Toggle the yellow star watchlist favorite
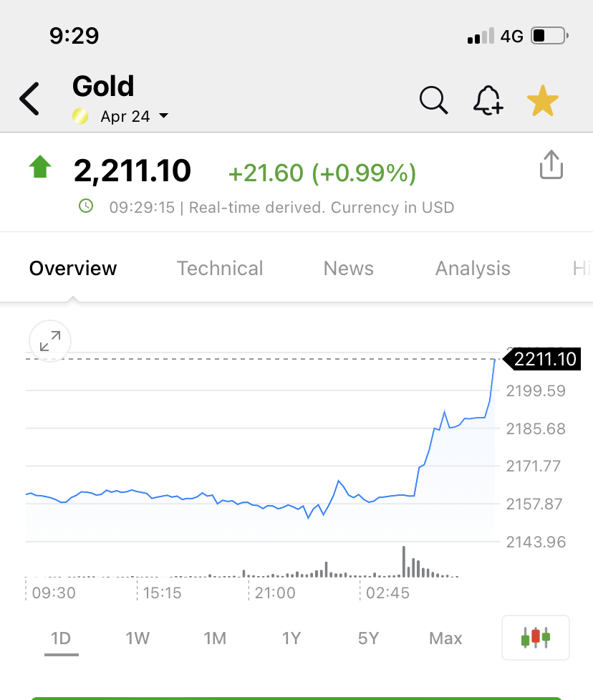 pos(543,100)
